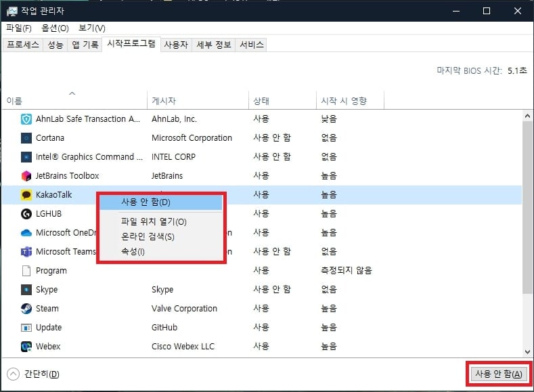Select the Update row name
Viewport: 534px width, 392px height.
[x=49, y=328]
